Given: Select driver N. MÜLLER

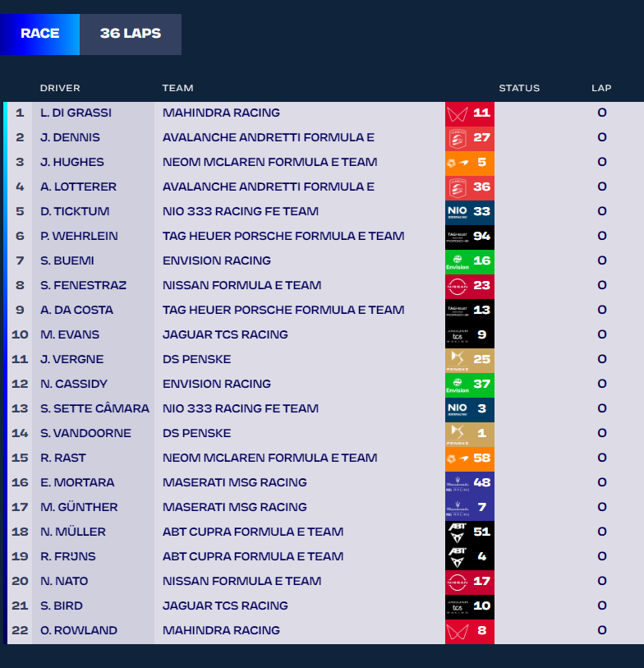Looking at the screenshot, I should pyautogui.click(x=73, y=532).
